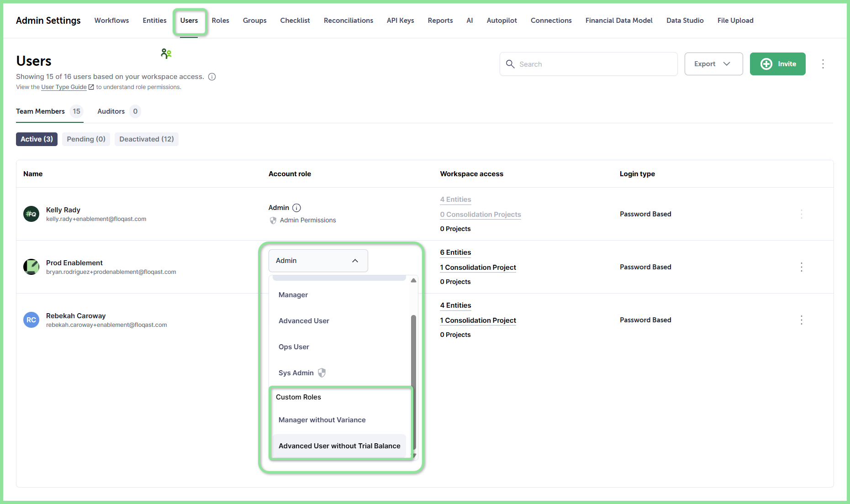The height and width of the screenshot is (504, 850).
Task: Open the Reconciliations tab
Action: click(348, 21)
